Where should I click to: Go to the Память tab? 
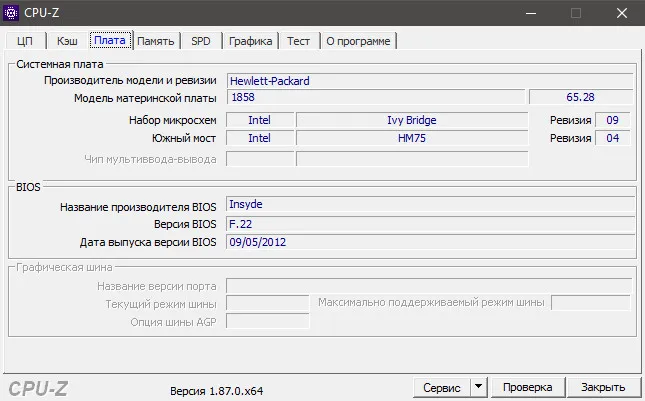point(156,41)
